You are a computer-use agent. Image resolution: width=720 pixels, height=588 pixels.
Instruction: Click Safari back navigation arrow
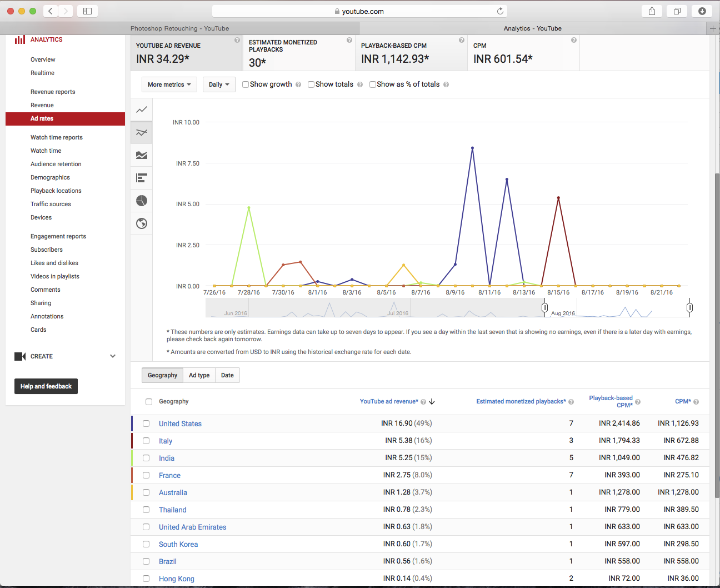[51, 11]
